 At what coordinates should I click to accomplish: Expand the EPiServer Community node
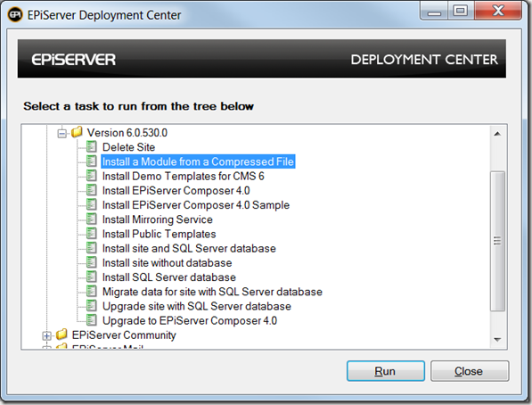pos(47,335)
